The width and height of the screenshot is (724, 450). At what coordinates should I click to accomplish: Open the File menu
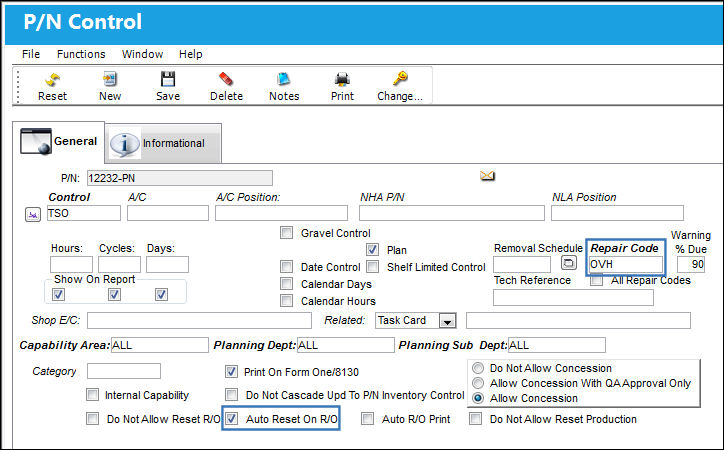[x=31, y=54]
